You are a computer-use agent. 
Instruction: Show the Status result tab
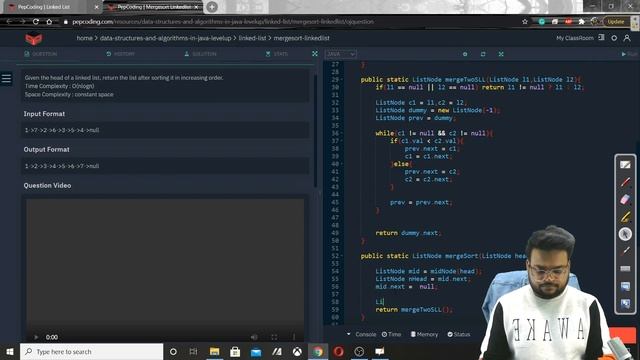(x=459, y=334)
